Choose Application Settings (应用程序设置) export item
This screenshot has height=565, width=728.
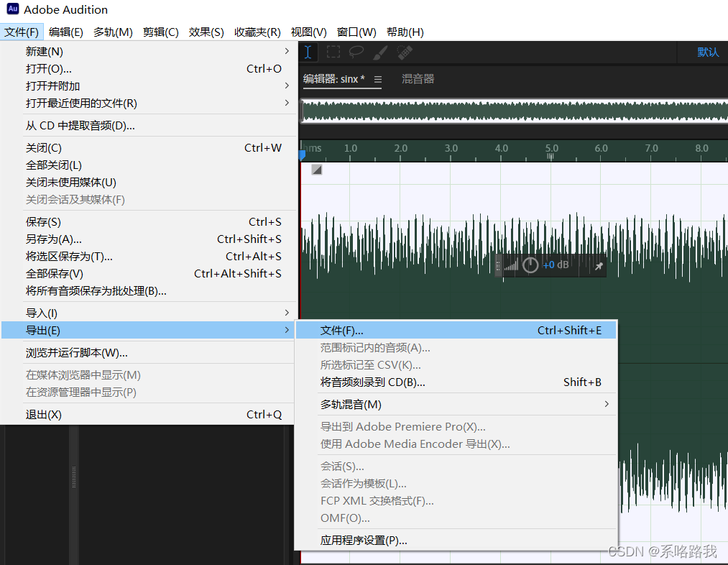456,541
